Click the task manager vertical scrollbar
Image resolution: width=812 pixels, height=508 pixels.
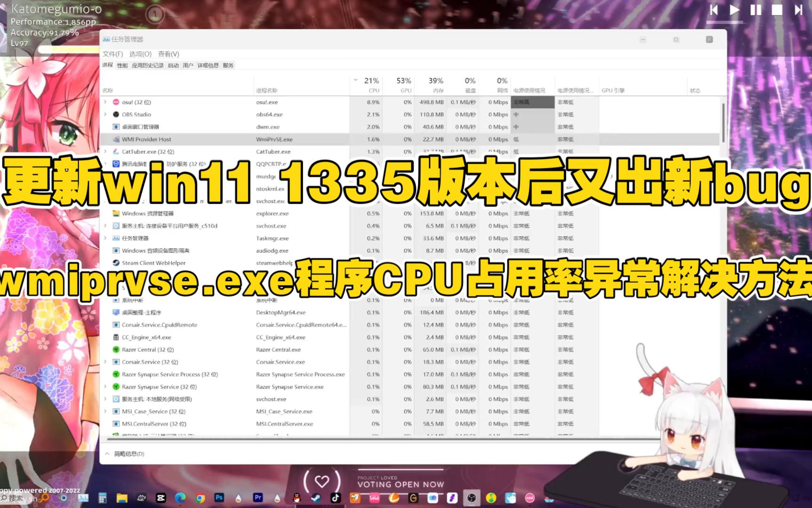[x=723, y=123]
